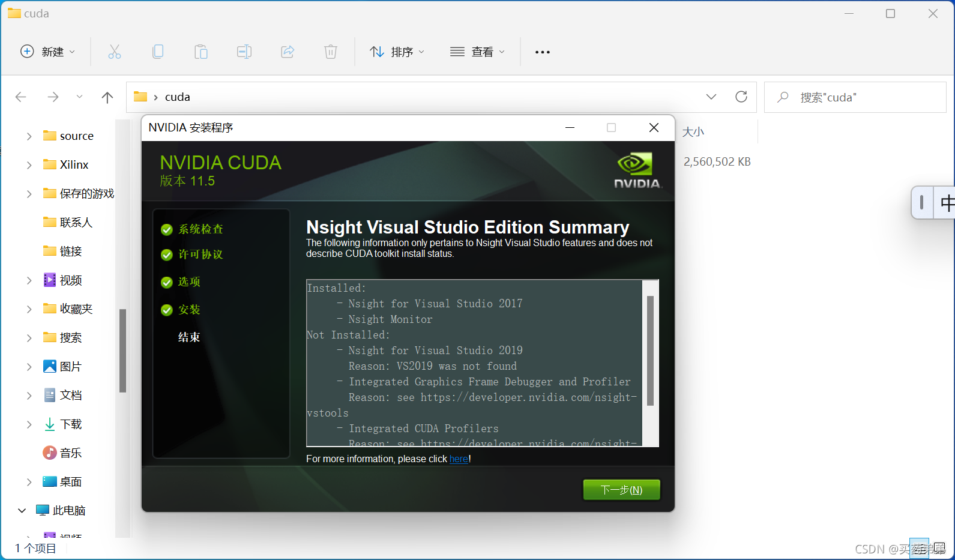Viewport: 955px width, 560px height.
Task: Close the NVIDIA installer window
Action: coord(654,127)
